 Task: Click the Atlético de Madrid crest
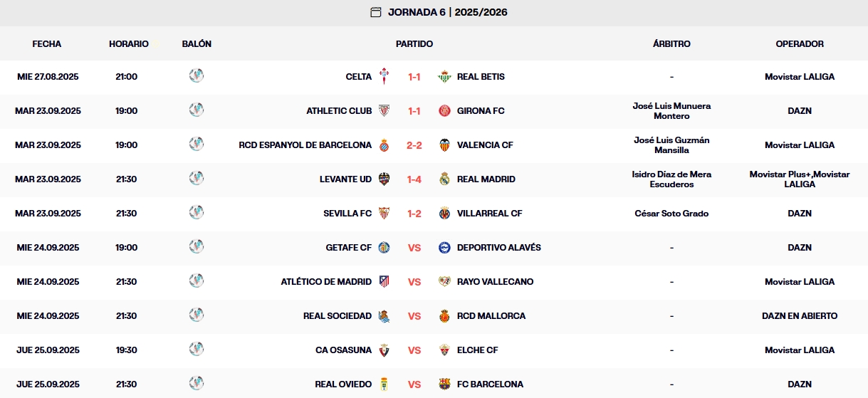[385, 281]
